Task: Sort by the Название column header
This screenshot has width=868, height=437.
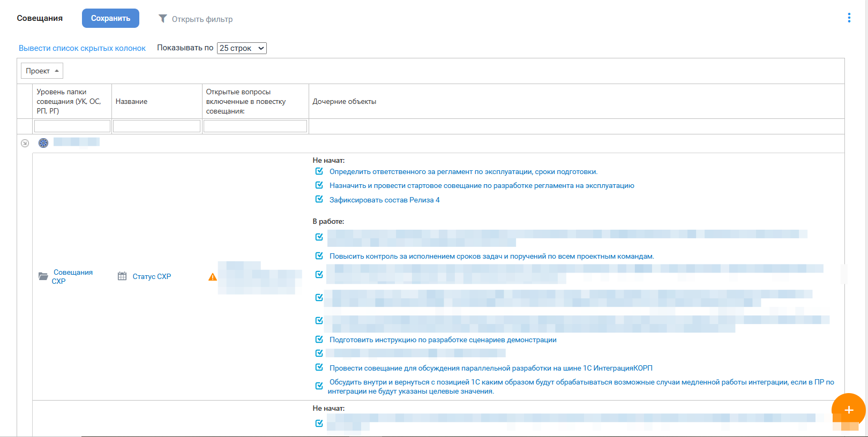Action: coord(132,101)
